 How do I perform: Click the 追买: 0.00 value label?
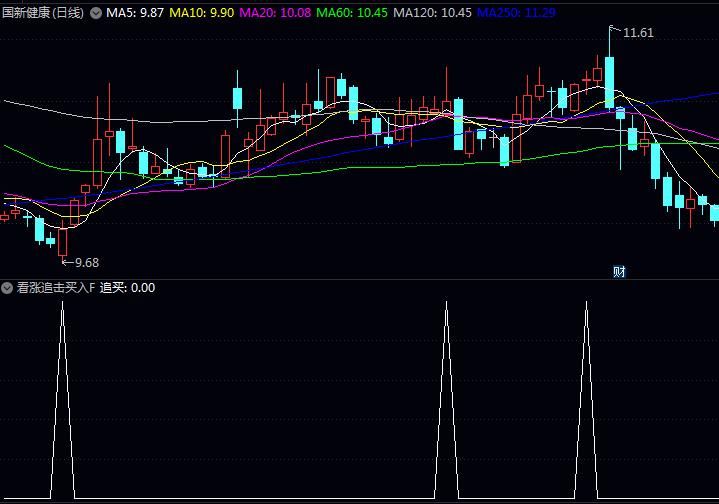127,288
